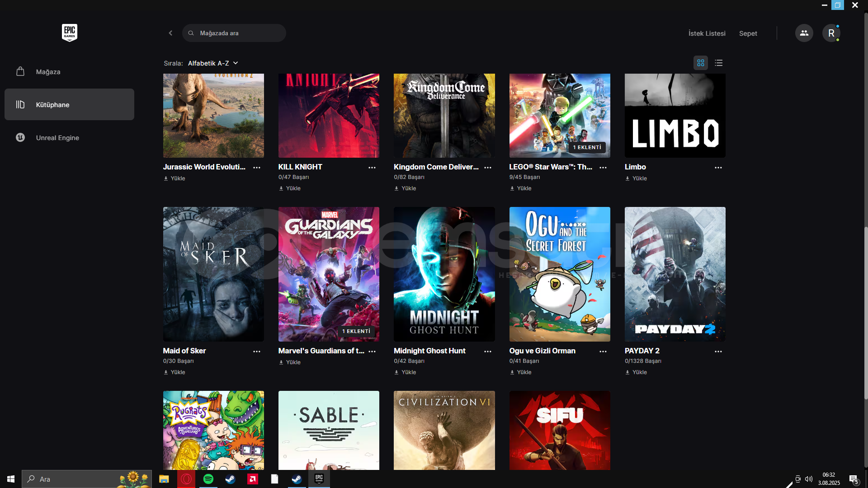Switch to list view
This screenshot has width=868, height=488.
pos(719,63)
